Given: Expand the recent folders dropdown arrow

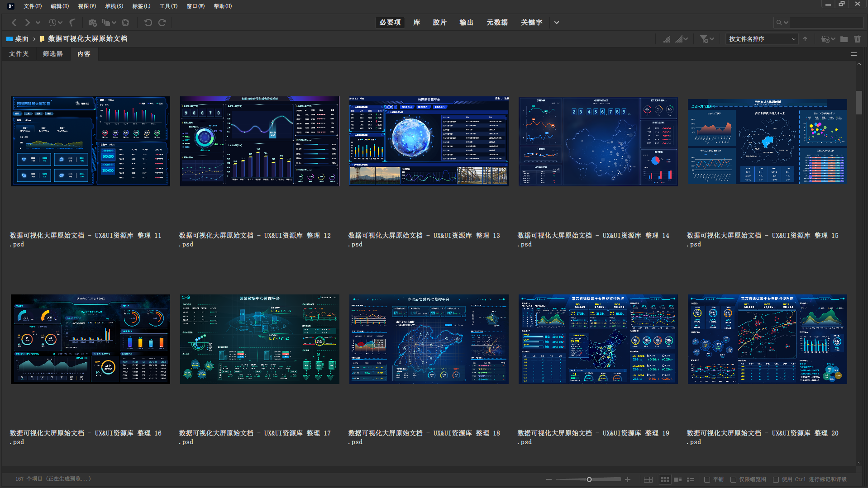Looking at the screenshot, I should pyautogui.click(x=833, y=39).
